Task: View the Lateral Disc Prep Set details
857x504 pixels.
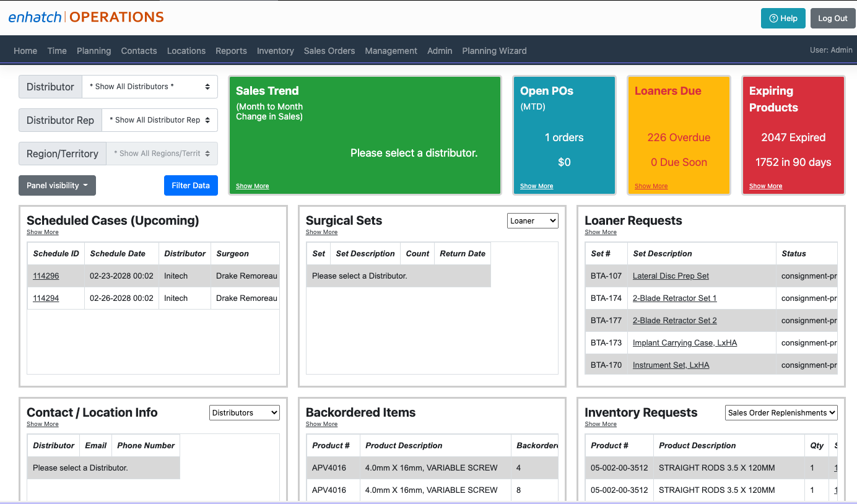Action: pyautogui.click(x=671, y=276)
